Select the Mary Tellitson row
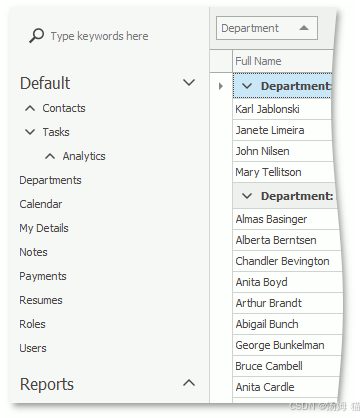 point(284,172)
